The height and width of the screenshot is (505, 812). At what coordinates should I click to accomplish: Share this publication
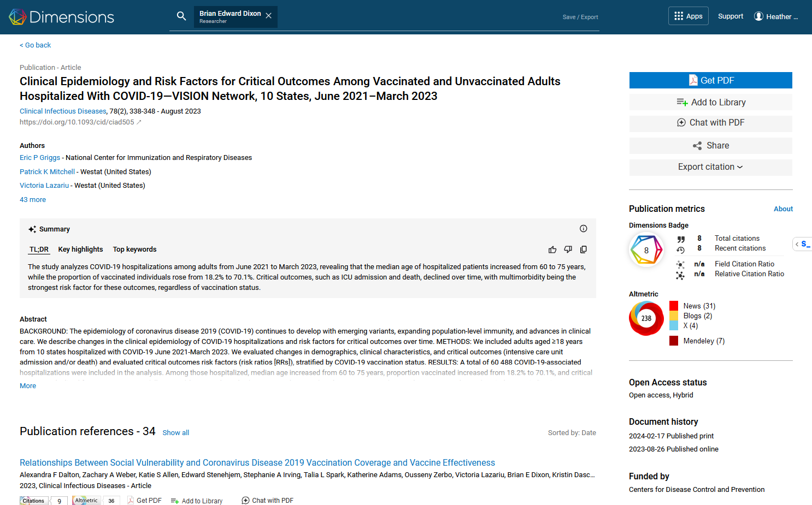(x=710, y=146)
